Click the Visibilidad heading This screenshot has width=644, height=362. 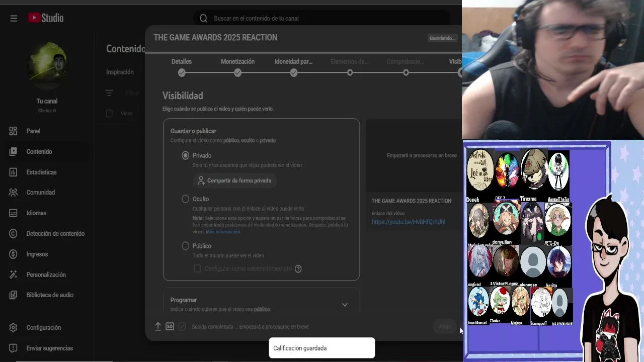coord(183,96)
